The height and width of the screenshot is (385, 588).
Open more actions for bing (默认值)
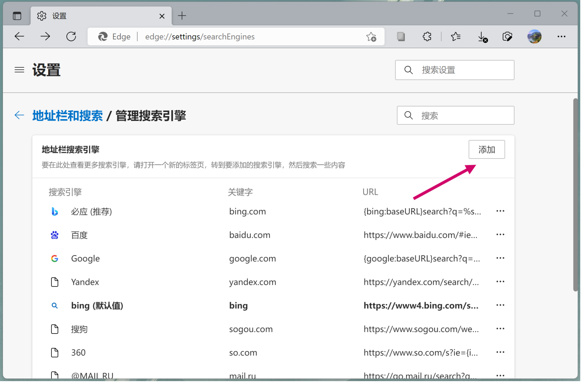pos(500,305)
